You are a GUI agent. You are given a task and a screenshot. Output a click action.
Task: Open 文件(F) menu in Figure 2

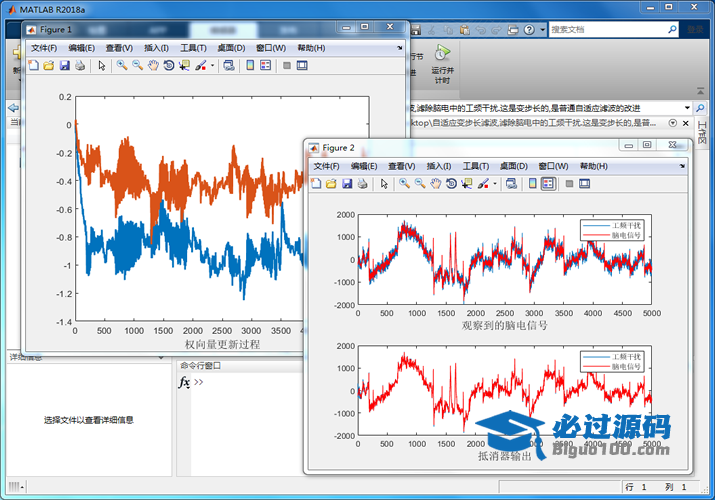326,166
